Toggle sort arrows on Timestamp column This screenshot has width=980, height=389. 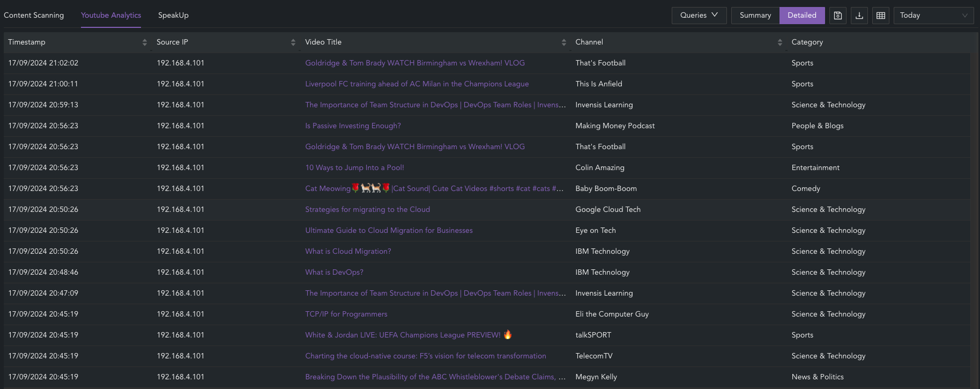tap(145, 42)
